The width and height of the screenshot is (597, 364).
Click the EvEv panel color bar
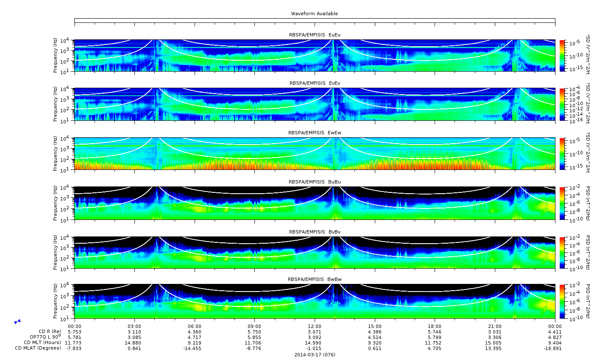pyautogui.click(x=562, y=104)
